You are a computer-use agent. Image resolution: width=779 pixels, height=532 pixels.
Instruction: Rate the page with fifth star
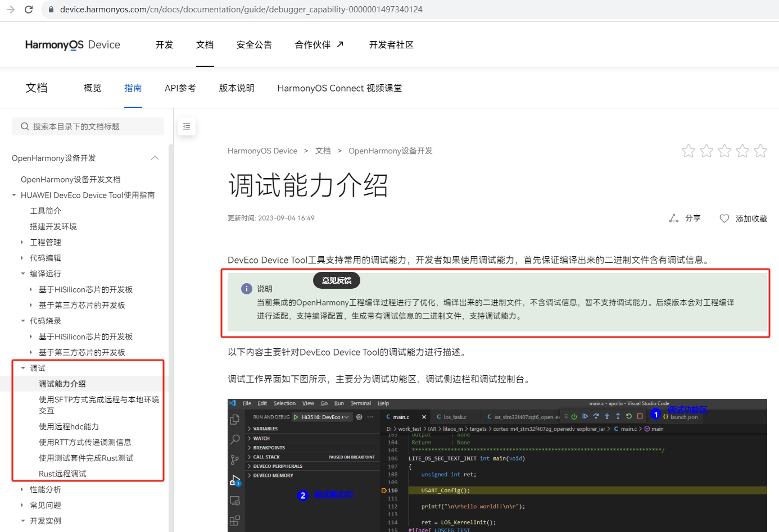click(x=760, y=151)
